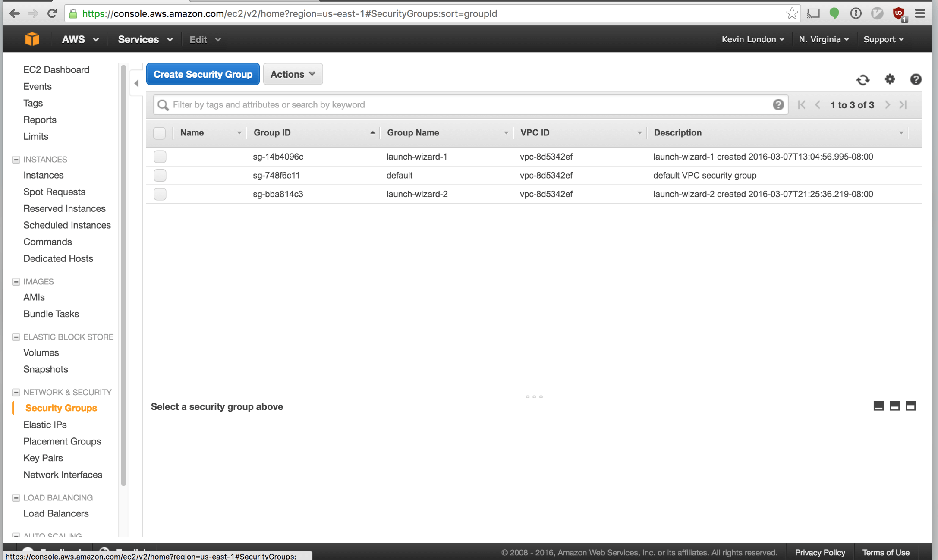Collapse the left navigation pane arrow
Screen dimensions: 938x560
136,83
